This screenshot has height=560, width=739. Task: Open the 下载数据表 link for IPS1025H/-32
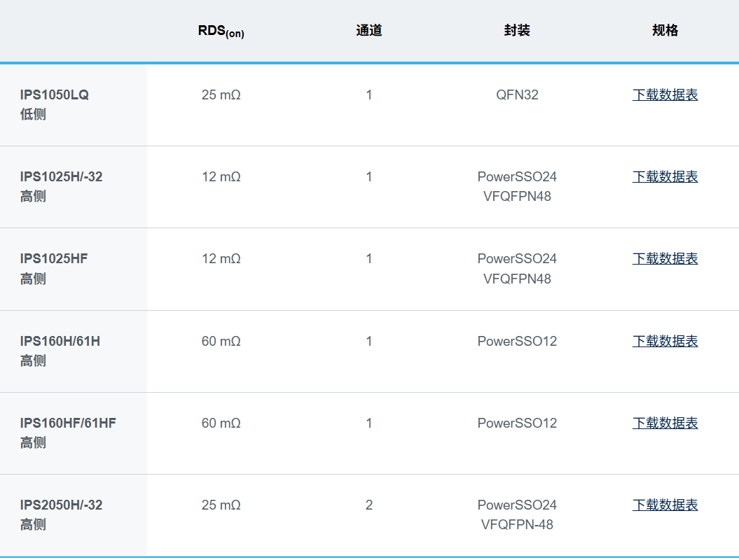click(665, 176)
